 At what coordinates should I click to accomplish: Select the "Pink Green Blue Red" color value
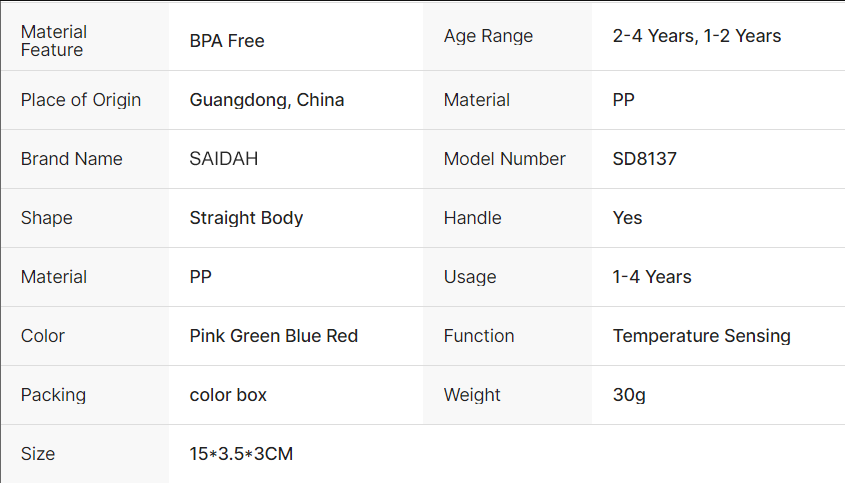pos(274,336)
